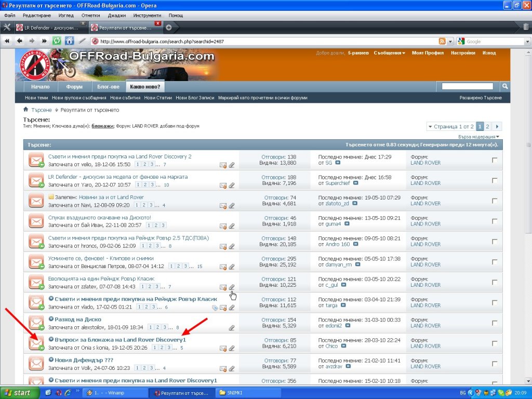Check the Въпроси за Блокажа checkbox
The width and height of the screenshot is (532, 399).
pyautogui.click(x=495, y=343)
